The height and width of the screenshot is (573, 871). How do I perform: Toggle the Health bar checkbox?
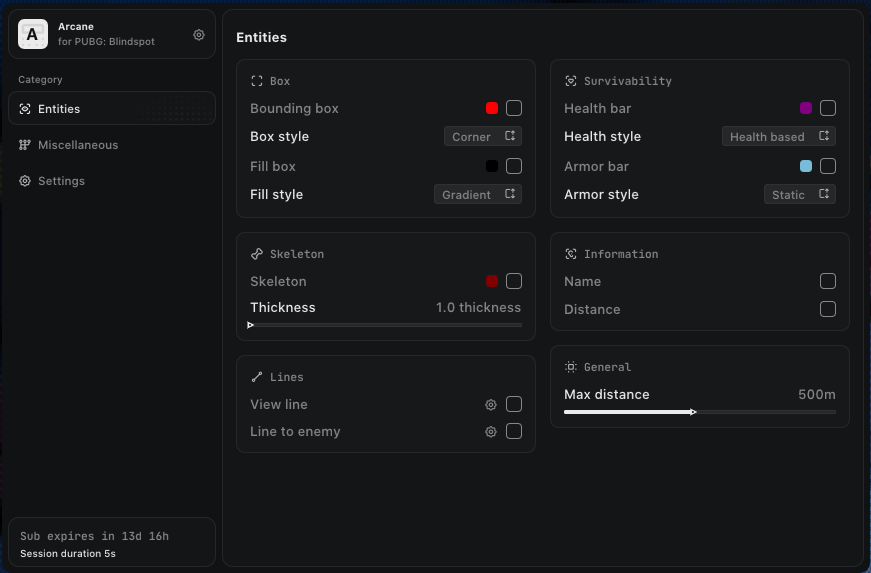[x=828, y=108]
